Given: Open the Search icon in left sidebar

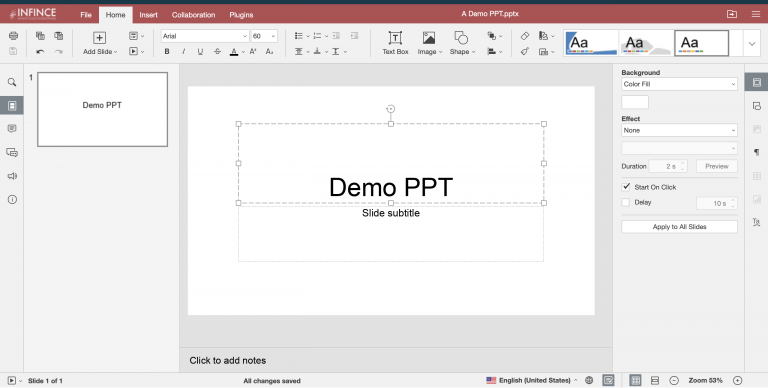Looking at the screenshot, I should (12, 82).
